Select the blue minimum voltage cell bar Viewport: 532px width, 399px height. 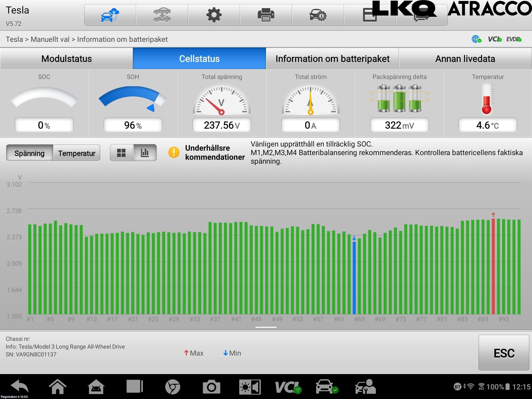click(354, 278)
